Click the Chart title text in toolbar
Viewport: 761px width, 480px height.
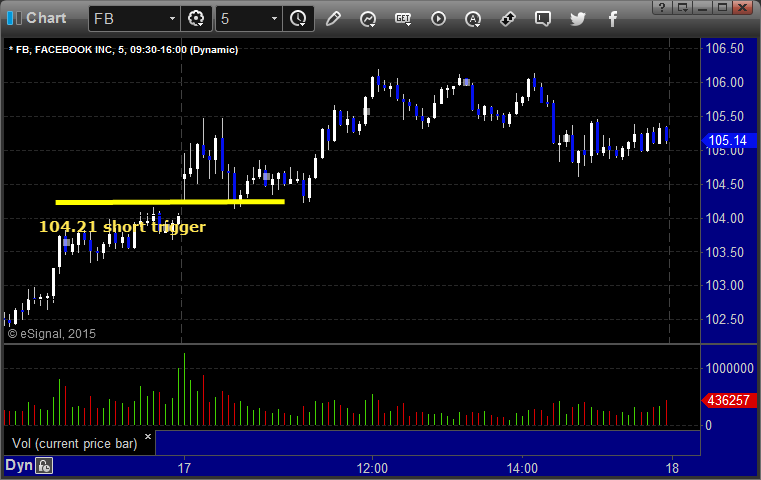point(46,18)
